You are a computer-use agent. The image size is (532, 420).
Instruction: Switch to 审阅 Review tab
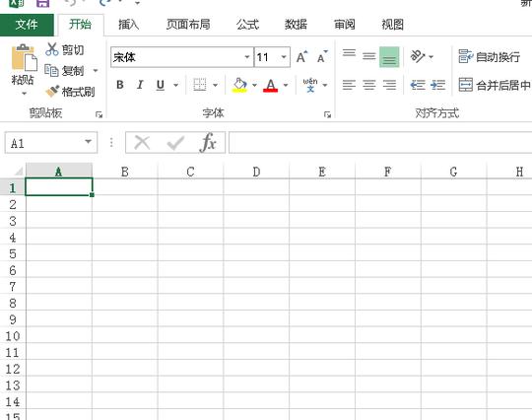point(345,25)
